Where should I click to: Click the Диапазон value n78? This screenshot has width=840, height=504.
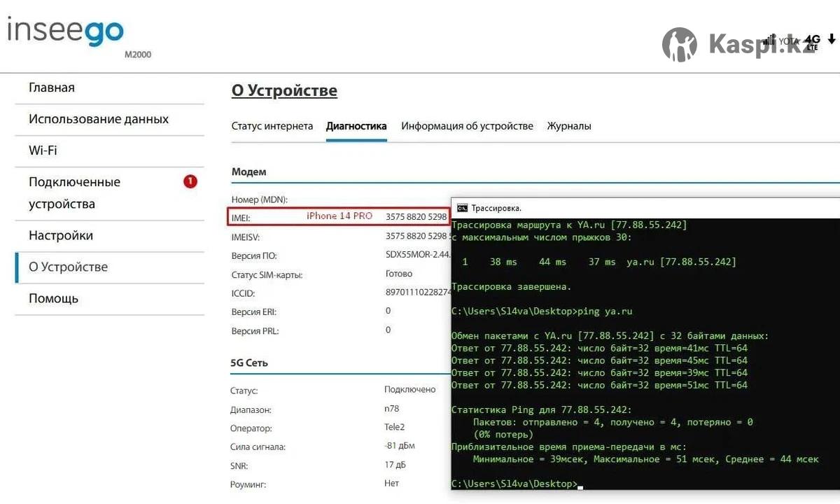(391, 408)
